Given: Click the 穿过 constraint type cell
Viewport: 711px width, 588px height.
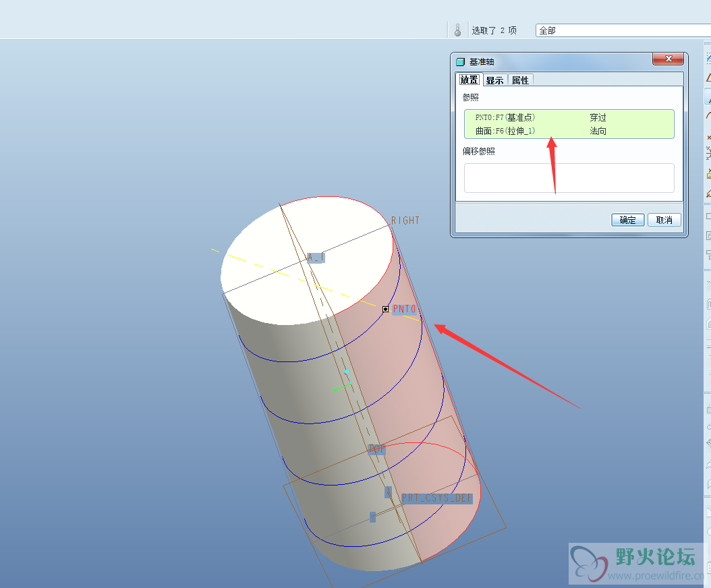Looking at the screenshot, I should click(598, 117).
